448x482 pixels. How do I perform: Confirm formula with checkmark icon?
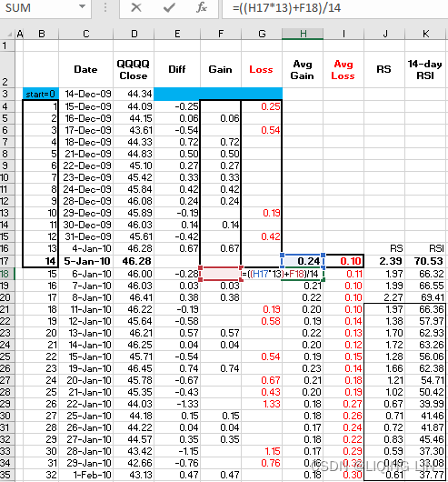coord(169,7)
